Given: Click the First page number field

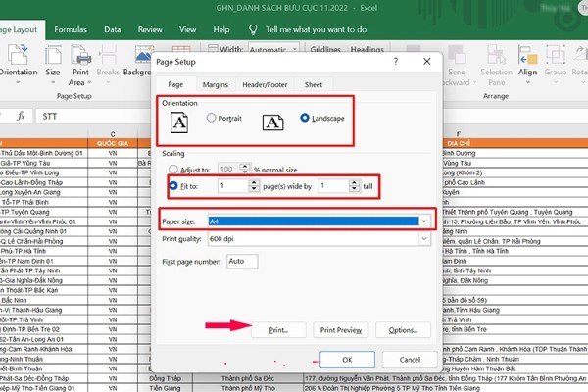Looking at the screenshot, I should click(x=240, y=263).
